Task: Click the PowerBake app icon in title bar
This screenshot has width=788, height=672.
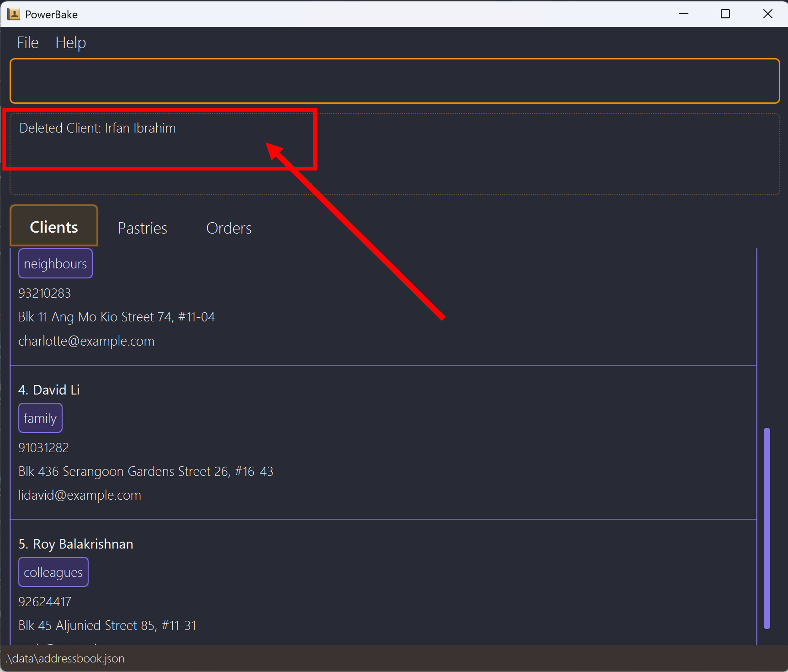Action: coord(14,14)
